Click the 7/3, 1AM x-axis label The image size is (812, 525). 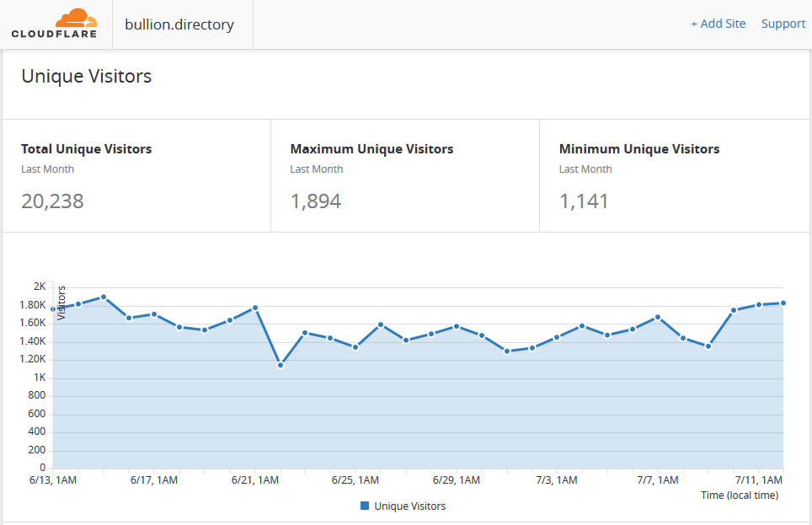tap(557, 480)
